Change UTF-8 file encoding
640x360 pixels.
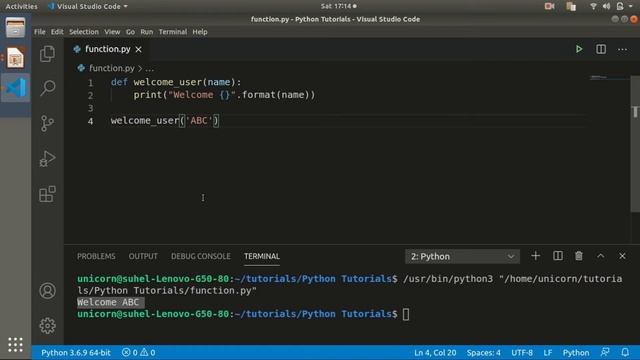(522, 353)
